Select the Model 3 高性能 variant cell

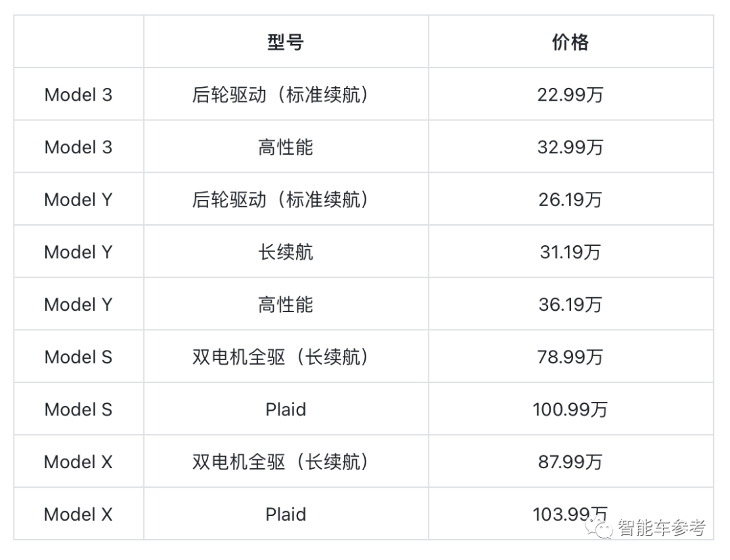pos(286,147)
